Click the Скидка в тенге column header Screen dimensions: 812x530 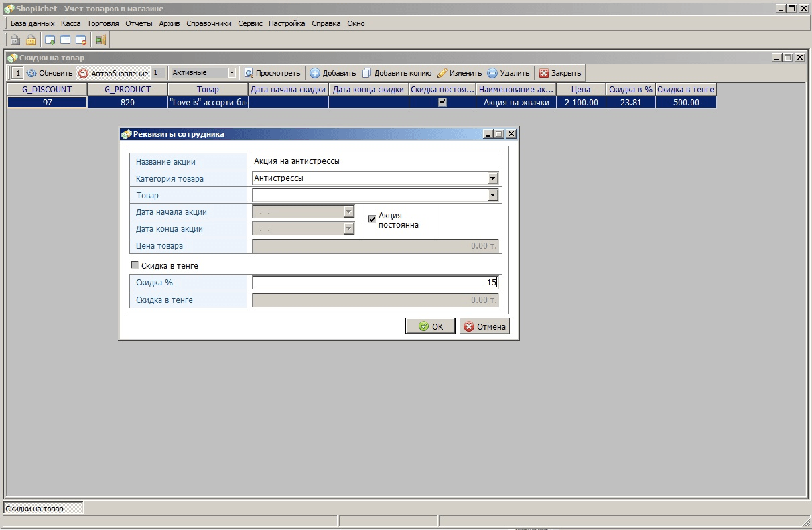(x=686, y=89)
